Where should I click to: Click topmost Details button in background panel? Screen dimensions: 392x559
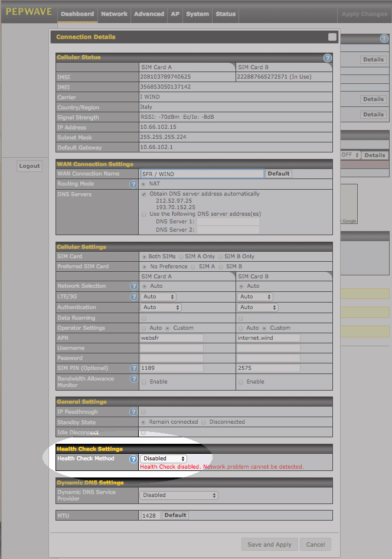(x=373, y=60)
